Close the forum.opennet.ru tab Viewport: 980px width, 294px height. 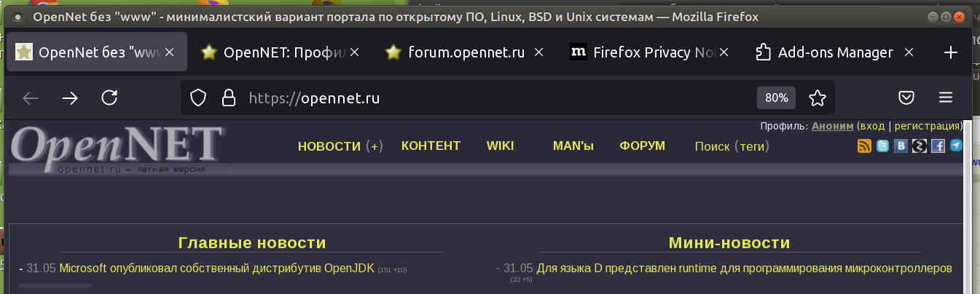tap(538, 52)
